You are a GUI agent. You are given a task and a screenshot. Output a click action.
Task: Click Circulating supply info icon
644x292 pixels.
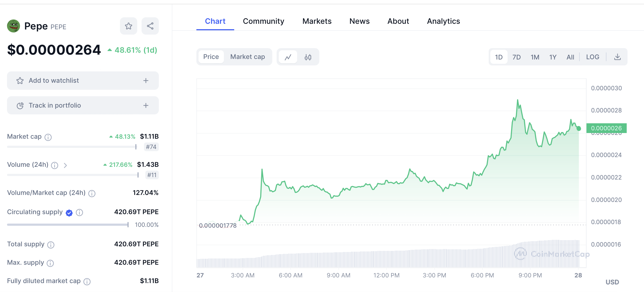click(x=79, y=213)
